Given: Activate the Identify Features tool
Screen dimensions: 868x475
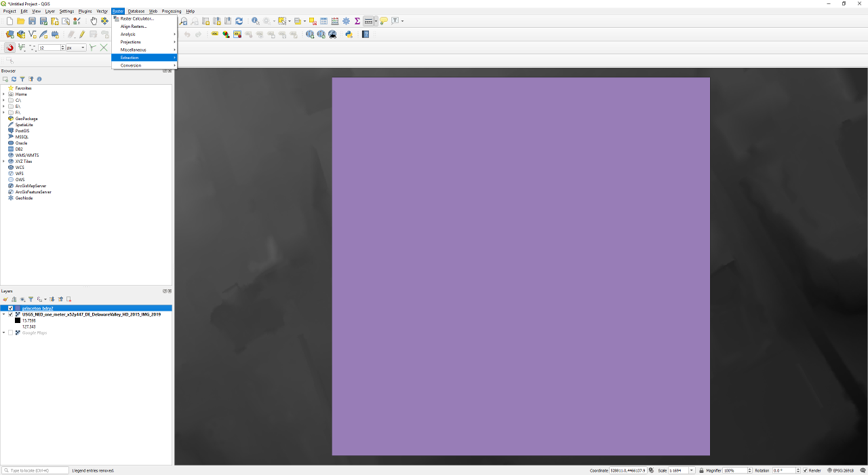Looking at the screenshot, I should point(255,21).
